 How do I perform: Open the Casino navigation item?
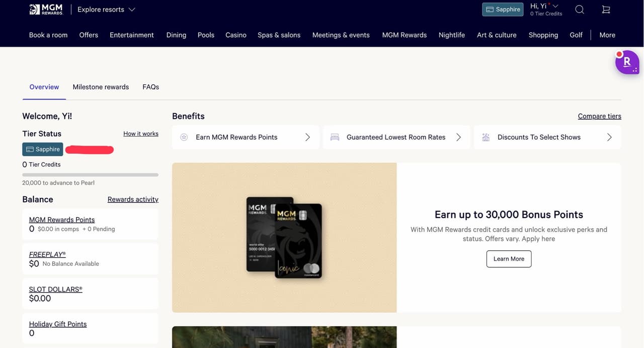coord(236,35)
